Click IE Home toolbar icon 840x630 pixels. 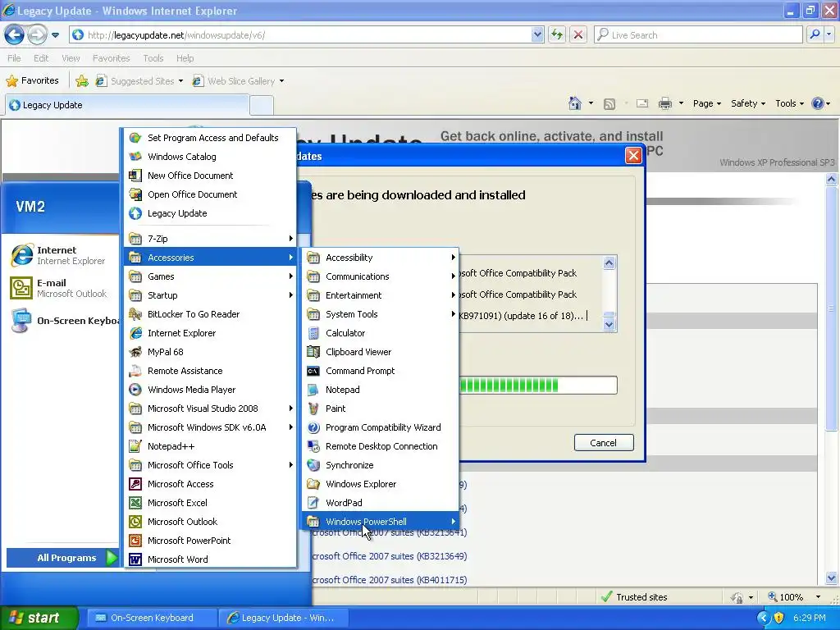(575, 103)
